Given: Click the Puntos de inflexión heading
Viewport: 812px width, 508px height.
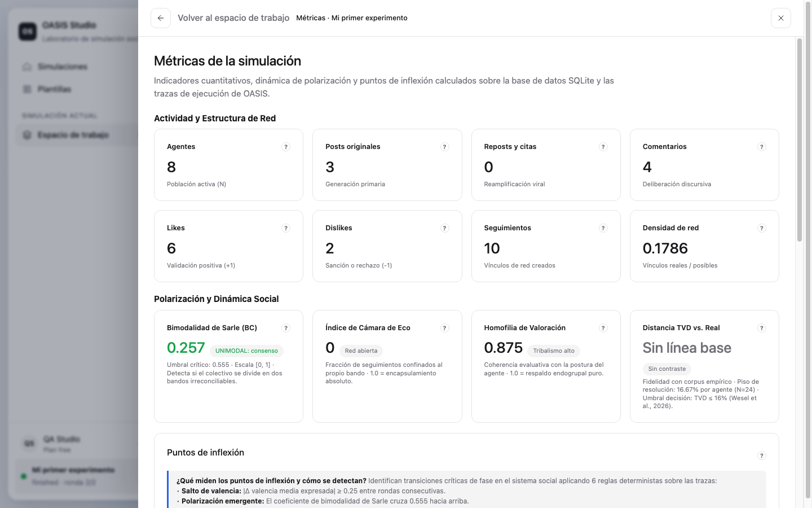Looking at the screenshot, I should click(x=205, y=453).
